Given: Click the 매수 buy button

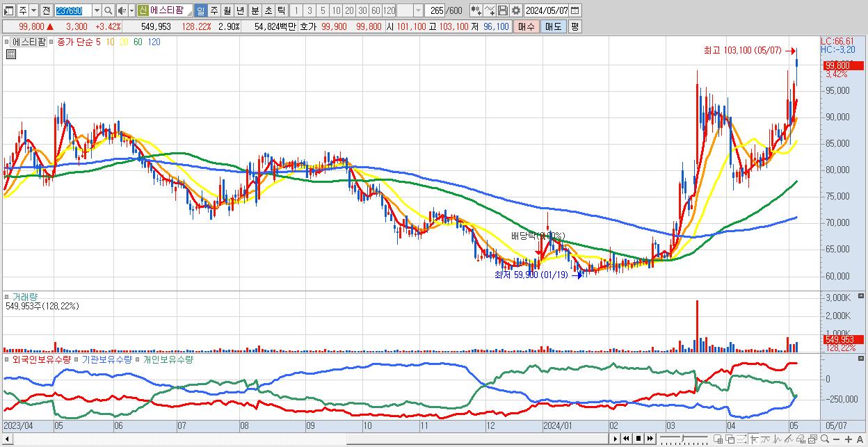Looking at the screenshot, I should coord(527,26).
